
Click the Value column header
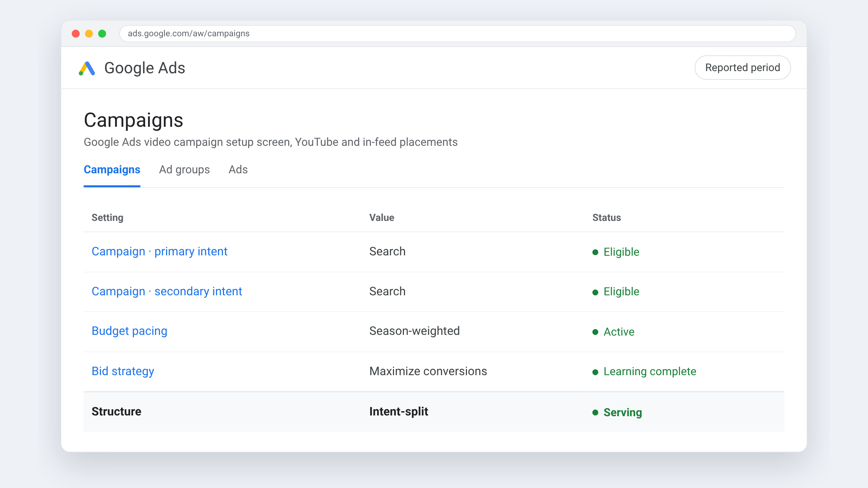pos(382,218)
